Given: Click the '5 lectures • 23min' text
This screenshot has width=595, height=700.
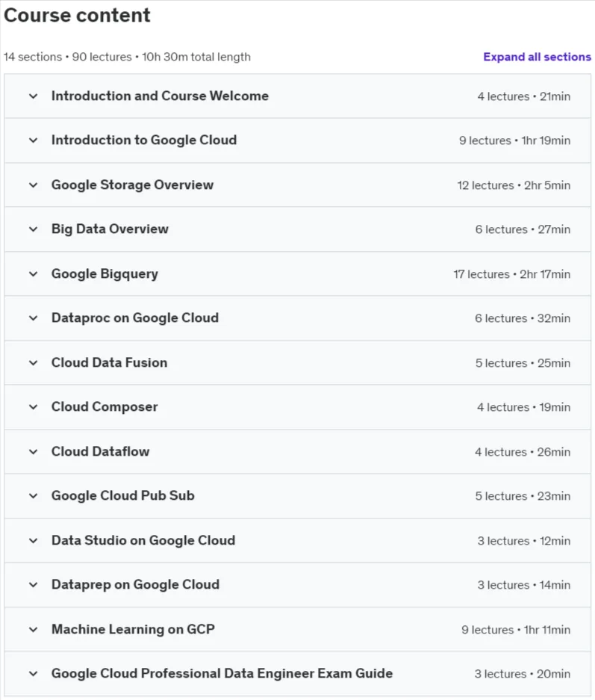Looking at the screenshot, I should [523, 496].
